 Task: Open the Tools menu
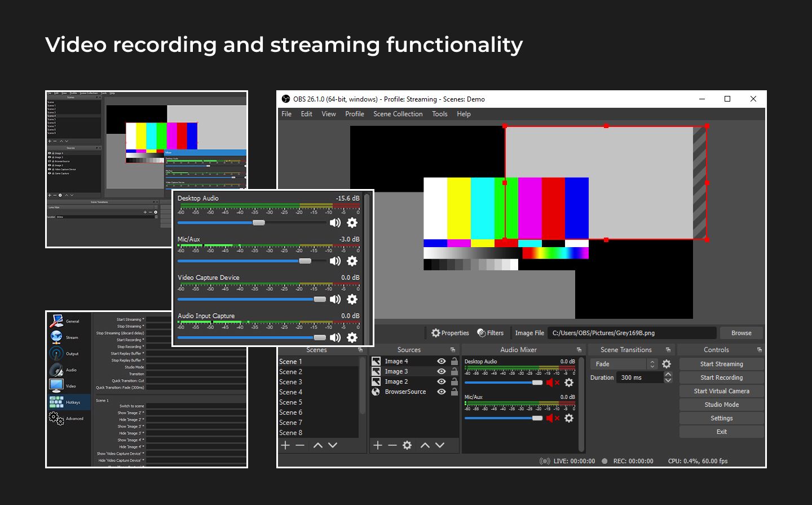[440, 114]
